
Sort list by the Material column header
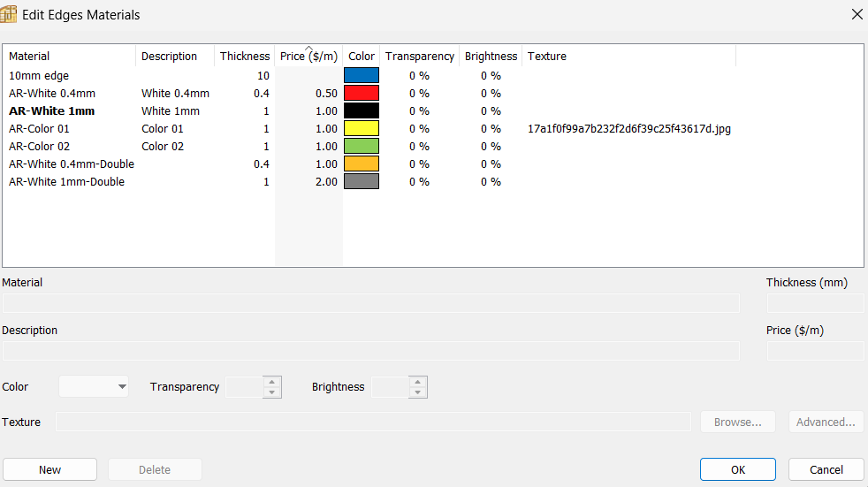69,57
